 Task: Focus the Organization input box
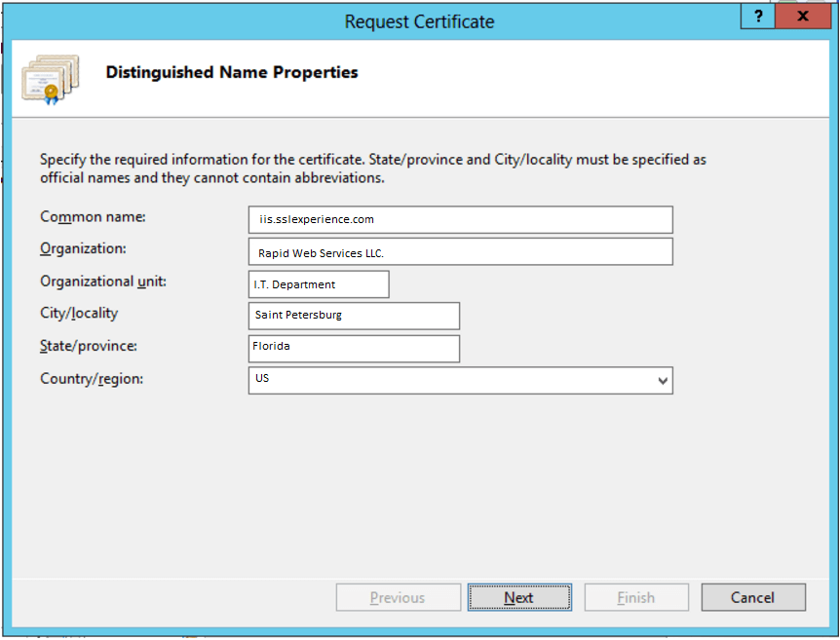[x=460, y=252]
